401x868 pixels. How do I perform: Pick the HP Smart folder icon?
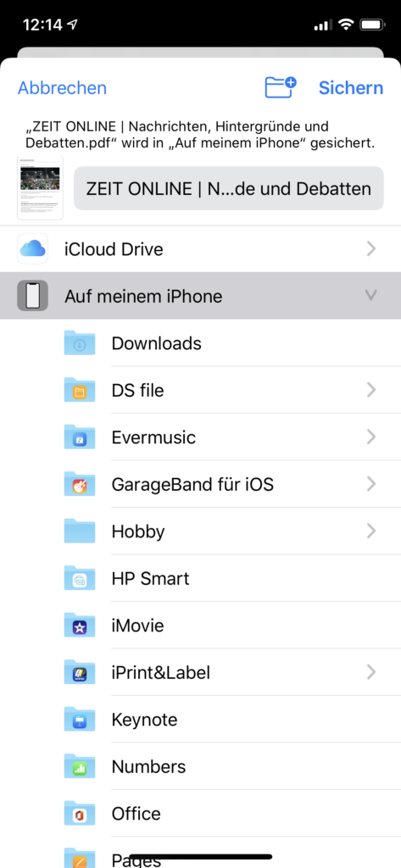[x=80, y=578]
